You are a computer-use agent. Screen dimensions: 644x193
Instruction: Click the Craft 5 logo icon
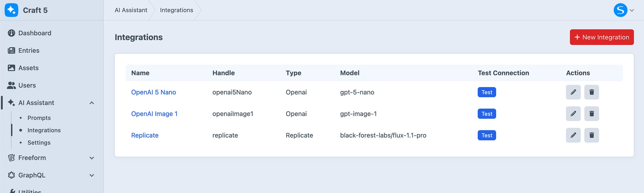[x=11, y=10]
